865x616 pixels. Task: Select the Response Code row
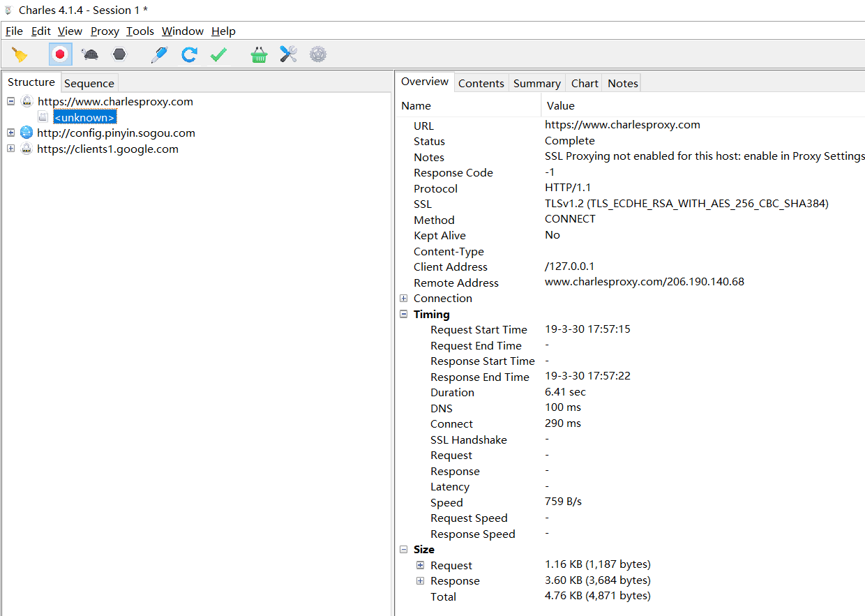[x=453, y=172]
